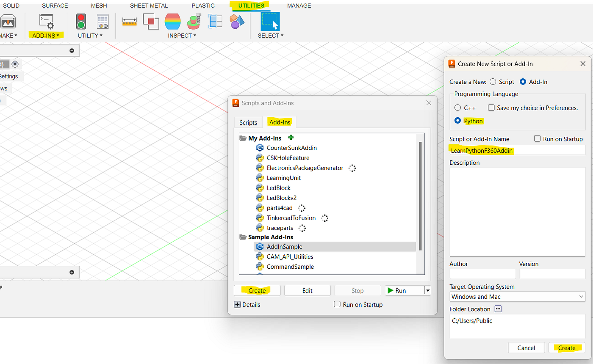
Task: Select the Add-In radio option
Action: tap(523, 82)
